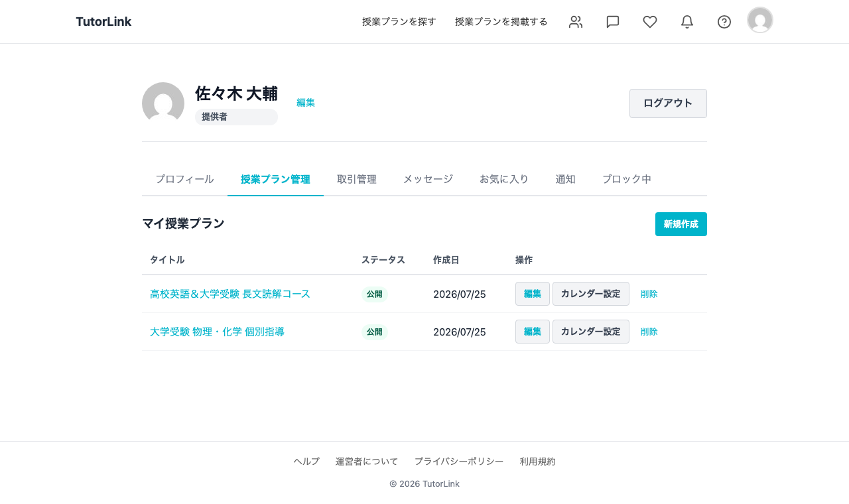The height and width of the screenshot is (504, 849).
Task: Open 高校英語＆大学受験 長文読解コース plan link
Action: click(x=230, y=294)
